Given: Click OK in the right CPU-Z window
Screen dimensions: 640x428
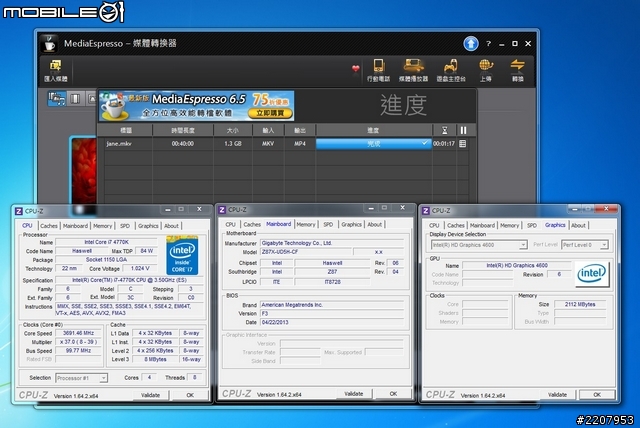Looking at the screenshot, I should click(x=597, y=395).
